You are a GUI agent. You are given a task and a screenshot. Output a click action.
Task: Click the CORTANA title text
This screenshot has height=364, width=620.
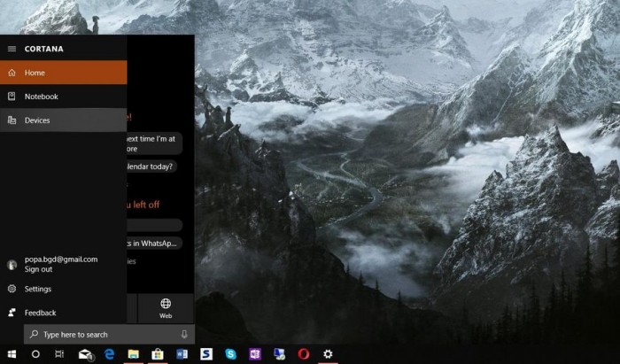click(44, 49)
